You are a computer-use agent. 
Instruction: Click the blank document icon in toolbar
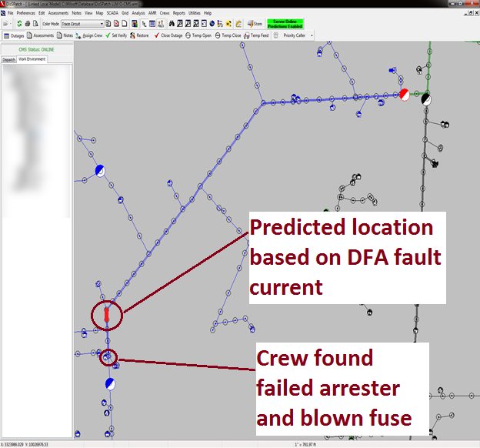coord(125,24)
